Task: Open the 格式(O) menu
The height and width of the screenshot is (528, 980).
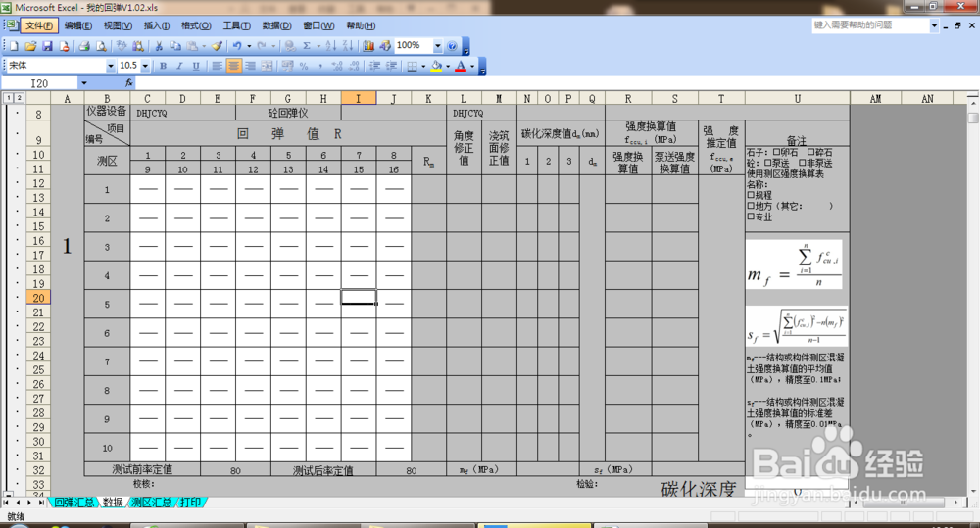Action: (x=196, y=25)
